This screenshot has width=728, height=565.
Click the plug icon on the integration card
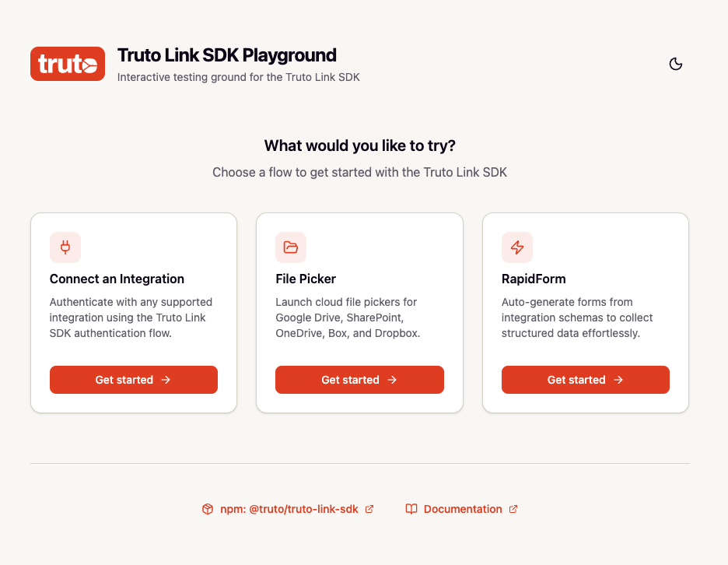65,247
